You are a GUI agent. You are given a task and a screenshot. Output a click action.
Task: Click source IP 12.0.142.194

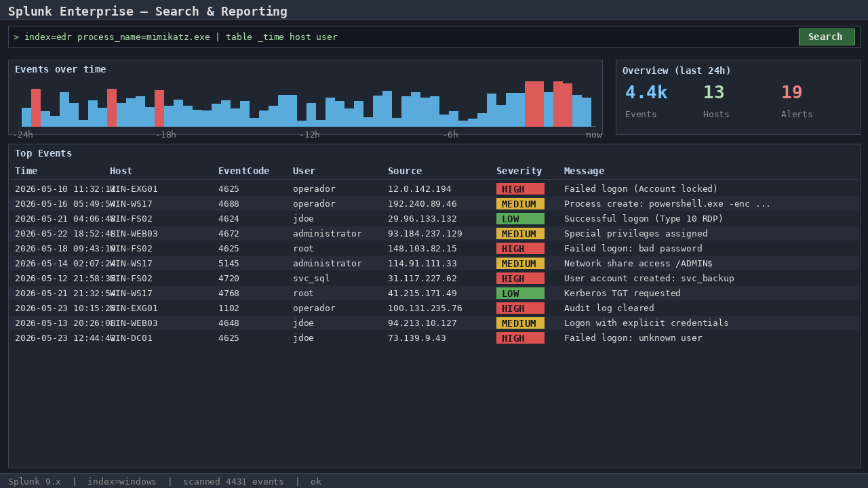(420, 189)
